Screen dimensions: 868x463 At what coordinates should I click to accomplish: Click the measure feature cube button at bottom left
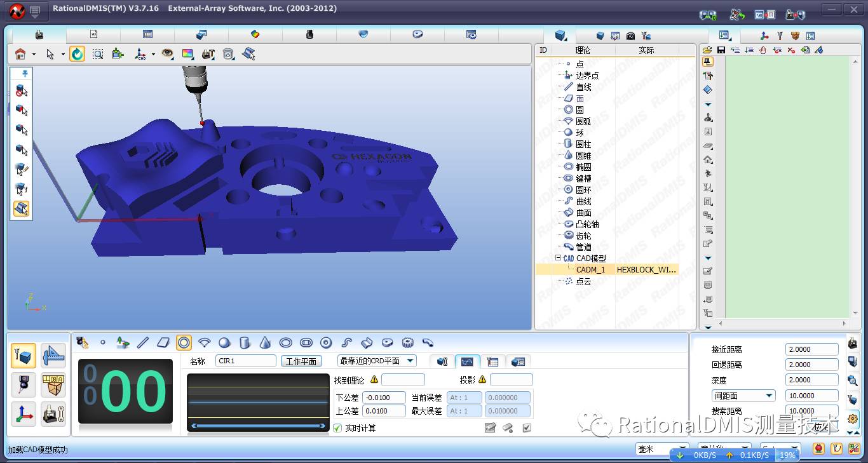[x=24, y=356]
